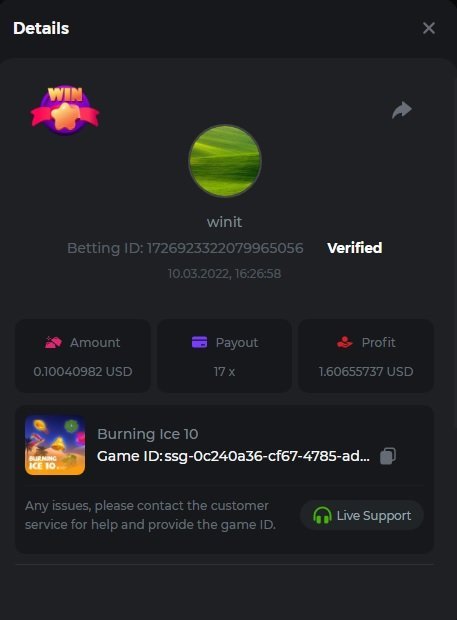Open the winit avatar picture
The image size is (457, 620).
pyautogui.click(x=225, y=161)
